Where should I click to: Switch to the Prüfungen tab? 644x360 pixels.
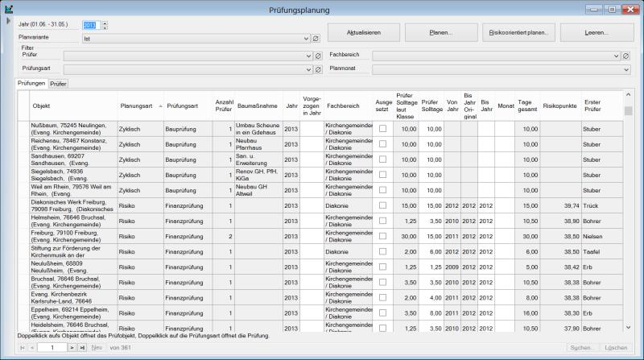click(31, 83)
